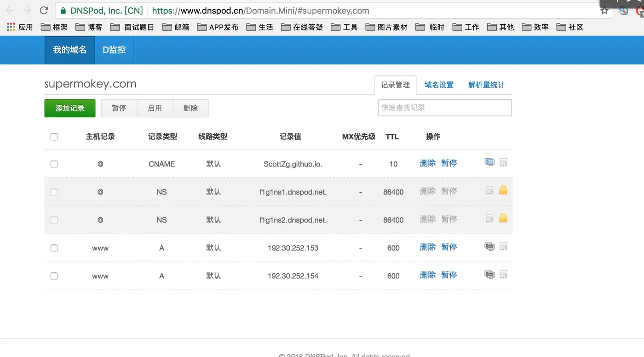The width and height of the screenshot is (644, 357).
Task: Expand the 工具 bookmarks folder
Action: coord(344,27)
